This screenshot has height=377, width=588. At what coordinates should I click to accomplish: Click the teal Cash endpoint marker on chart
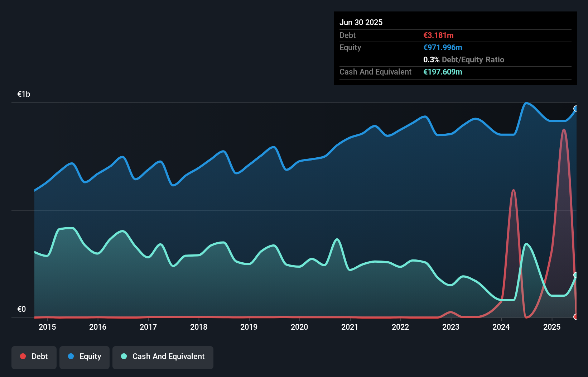click(576, 275)
